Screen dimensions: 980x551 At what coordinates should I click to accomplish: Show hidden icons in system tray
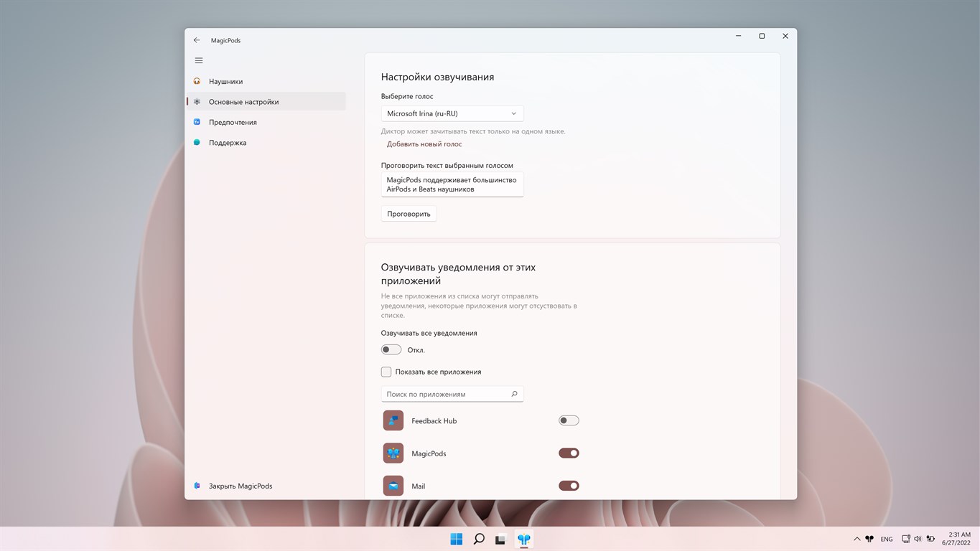click(857, 539)
